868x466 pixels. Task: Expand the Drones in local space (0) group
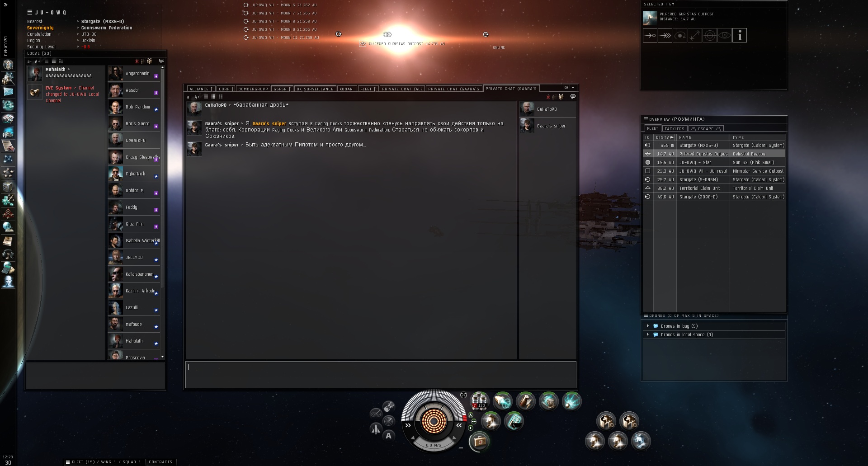point(648,334)
